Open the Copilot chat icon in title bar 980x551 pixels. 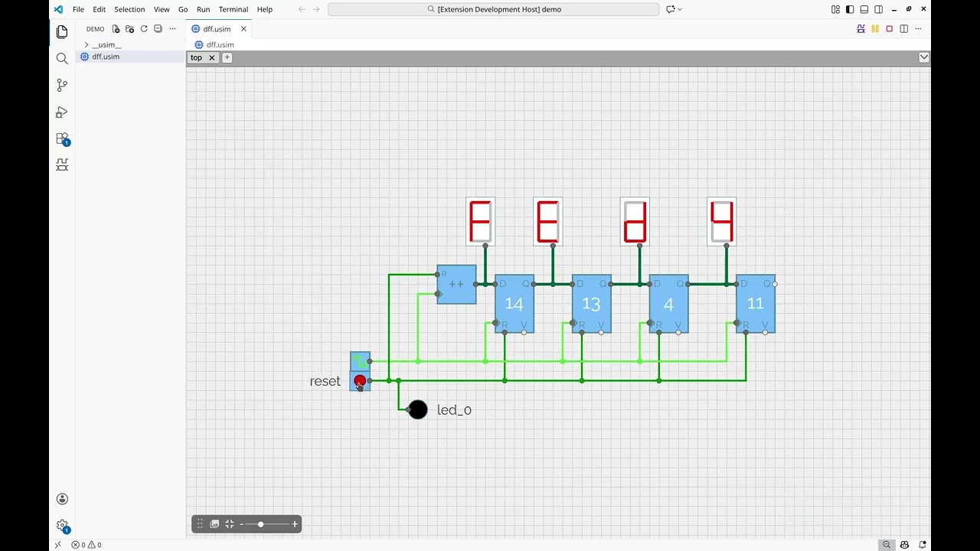pyautogui.click(x=671, y=9)
